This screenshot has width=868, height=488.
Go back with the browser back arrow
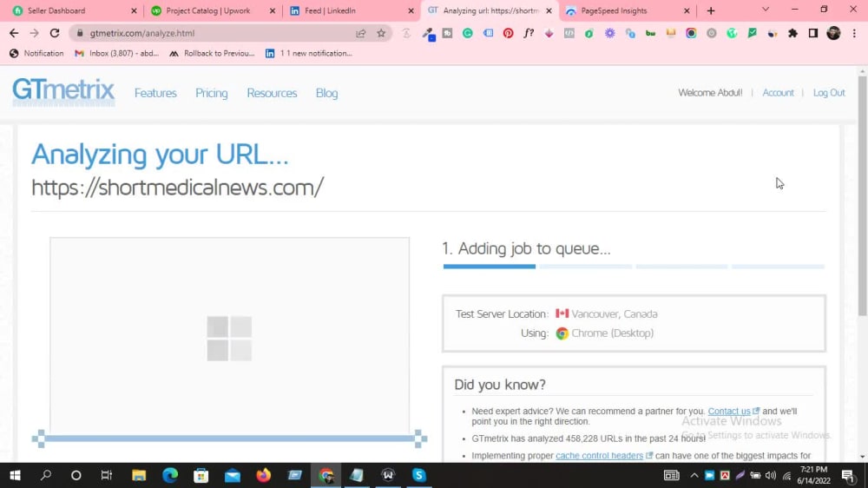click(14, 33)
